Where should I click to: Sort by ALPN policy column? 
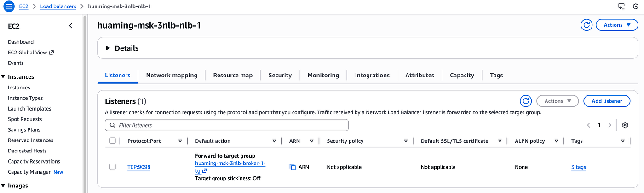(556, 141)
